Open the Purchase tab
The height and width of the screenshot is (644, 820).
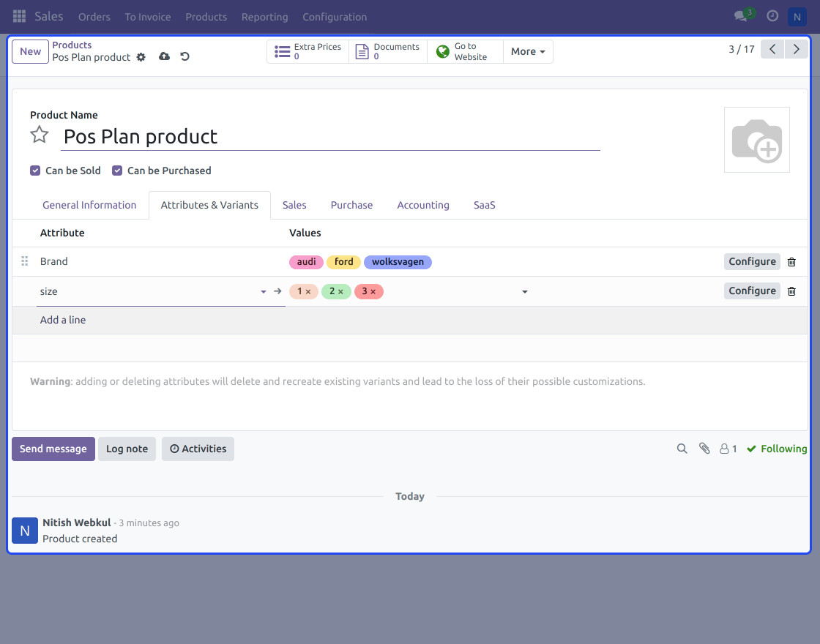tap(351, 205)
